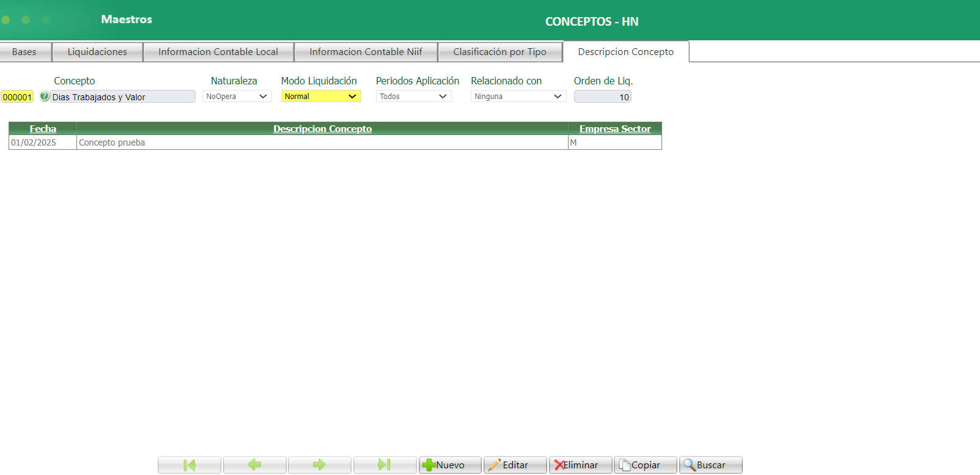Sort by Empresa Sector column header
The width and height of the screenshot is (980, 475).
pyautogui.click(x=615, y=129)
